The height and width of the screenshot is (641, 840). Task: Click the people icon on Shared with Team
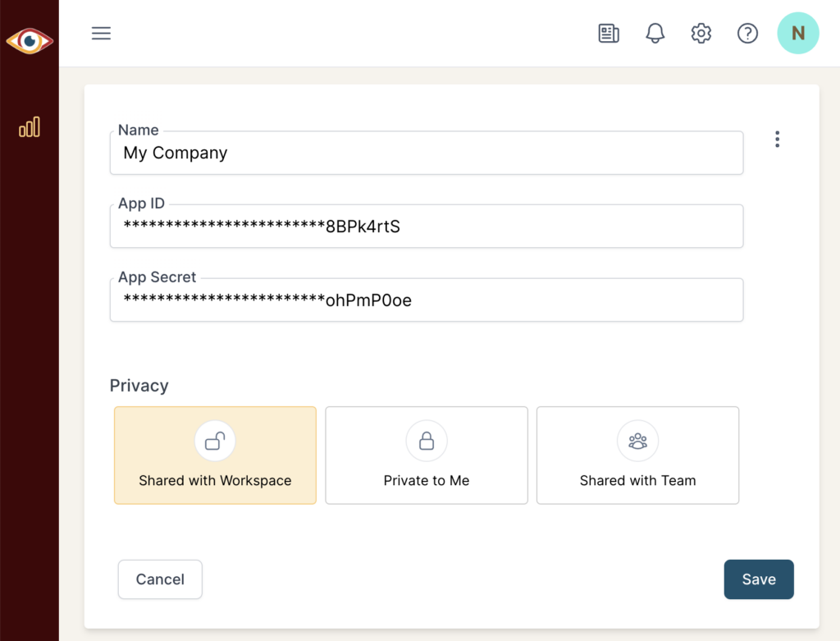pyautogui.click(x=637, y=440)
